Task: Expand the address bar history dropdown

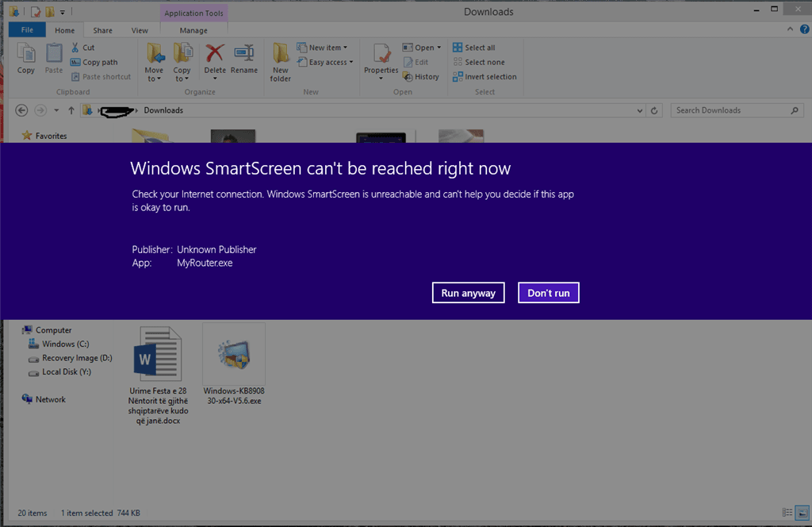Action: click(640, 110)
